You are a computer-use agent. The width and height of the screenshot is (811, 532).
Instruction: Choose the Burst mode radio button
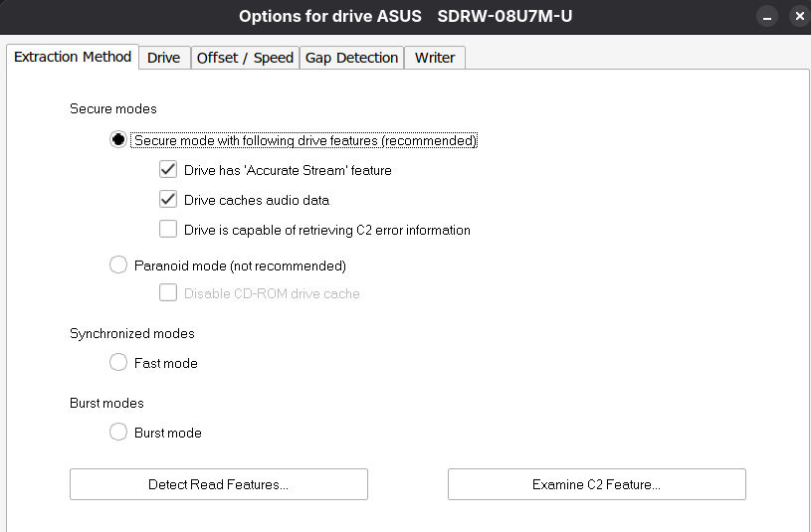[x=118, y=433]
